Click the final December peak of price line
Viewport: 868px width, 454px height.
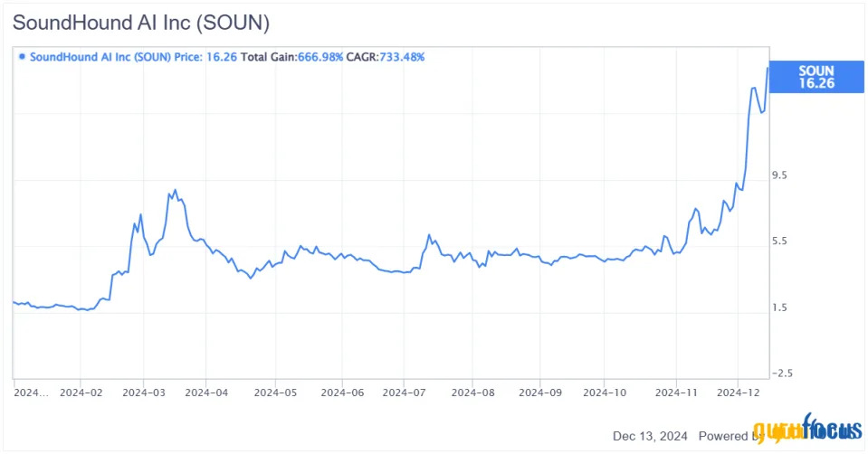[x=768, y=68]
